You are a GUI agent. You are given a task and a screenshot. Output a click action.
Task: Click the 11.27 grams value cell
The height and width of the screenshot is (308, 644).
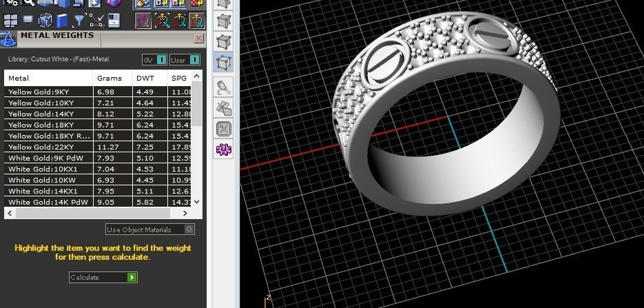tap(112, 147)
